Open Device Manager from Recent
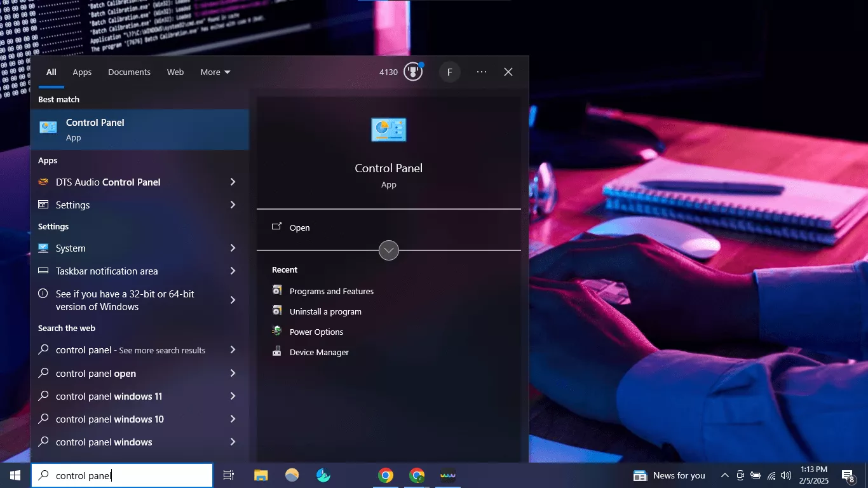Screen dimensions: 868x488 [x=320, y=351]
